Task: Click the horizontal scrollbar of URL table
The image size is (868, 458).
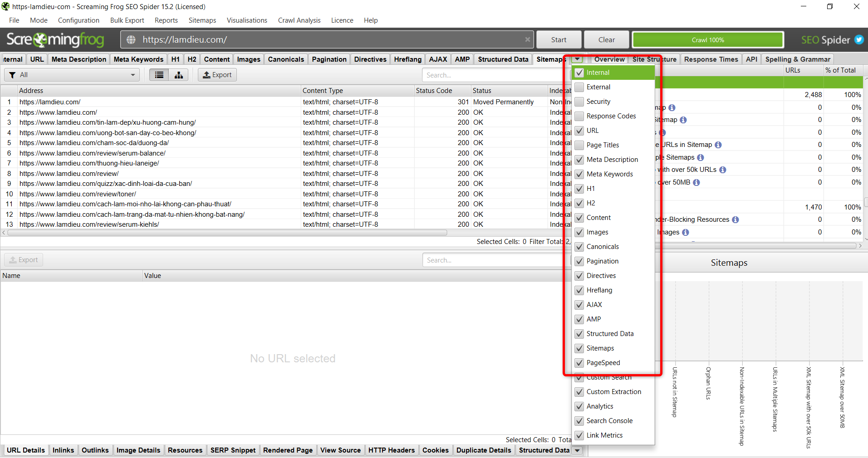Action: 227,233
